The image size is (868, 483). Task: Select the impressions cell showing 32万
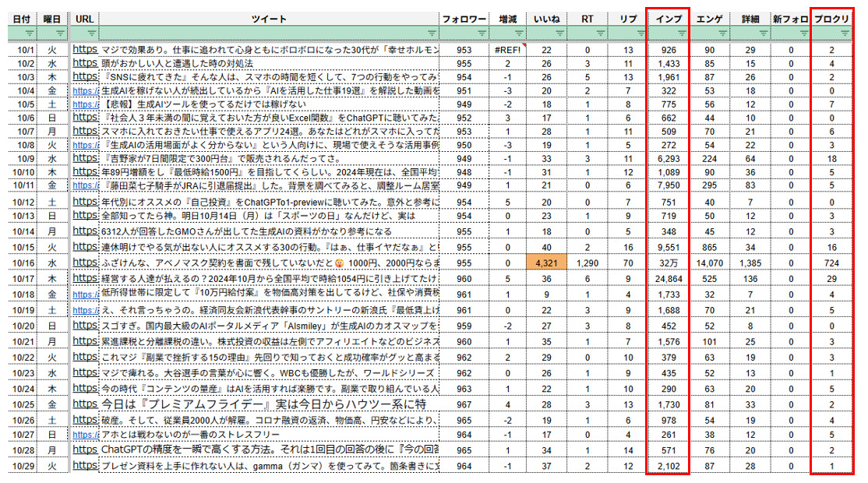669,263
